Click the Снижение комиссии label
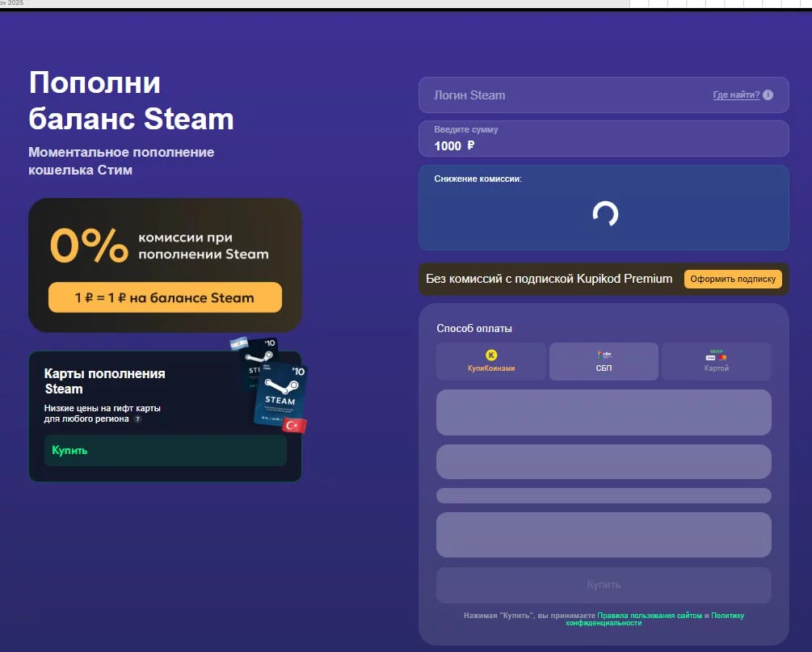The width and height of the screenshot is (812, 652). (478, 179)
